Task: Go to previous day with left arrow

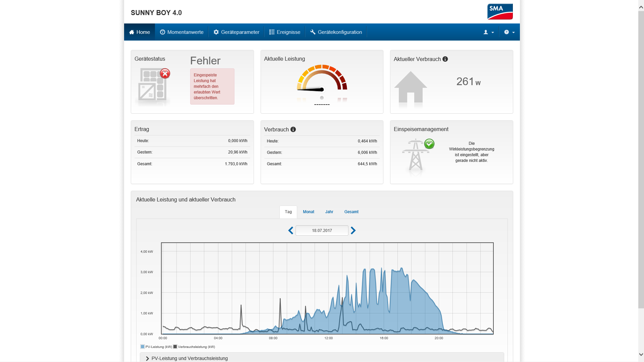Action: point(290,231)
